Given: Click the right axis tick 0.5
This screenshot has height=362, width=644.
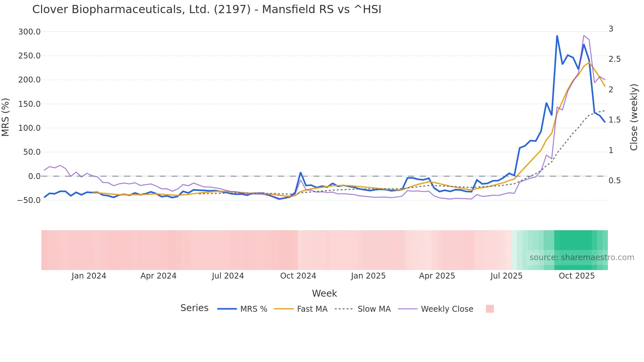Looking at the screenshot, I should pyautogui.click(x=615, y=181).
